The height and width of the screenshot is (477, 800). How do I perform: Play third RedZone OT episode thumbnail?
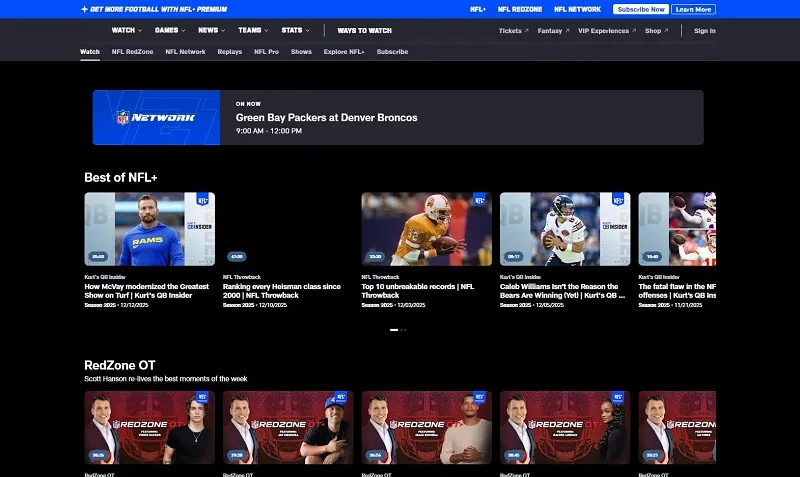(x=427, y=428)
